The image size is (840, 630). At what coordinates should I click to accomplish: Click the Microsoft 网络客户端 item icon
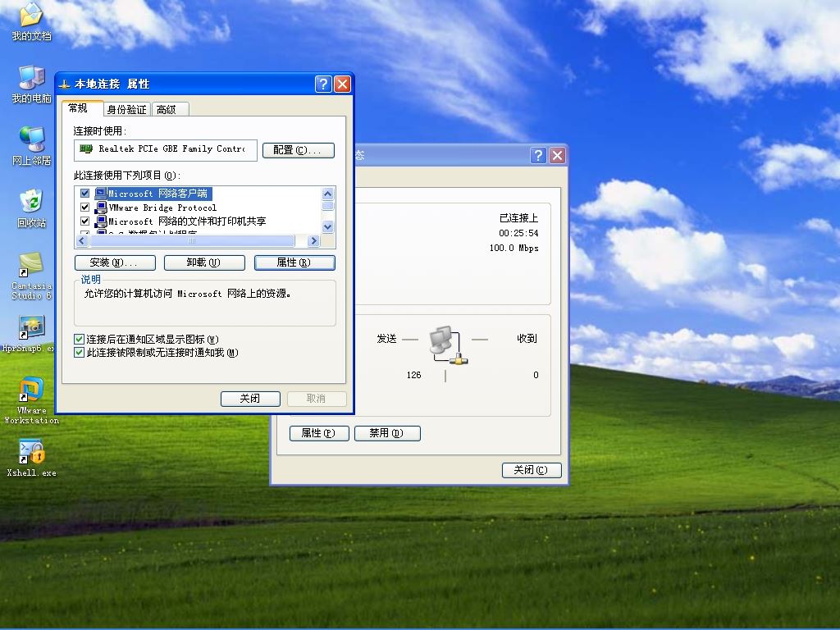click(101, 194)
